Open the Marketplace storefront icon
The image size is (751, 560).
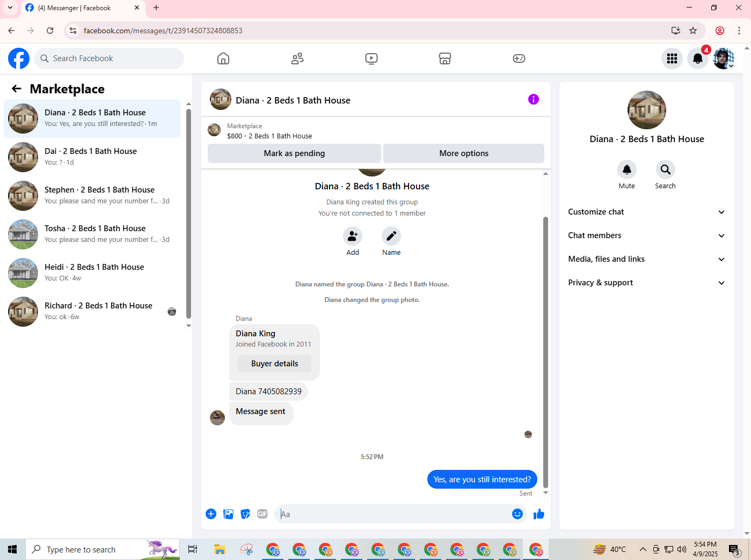[445, 58]
